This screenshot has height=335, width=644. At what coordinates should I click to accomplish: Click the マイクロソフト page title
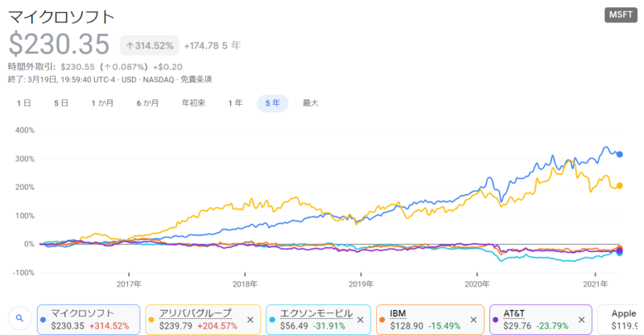pyautogui.click(x=62, y=17)
